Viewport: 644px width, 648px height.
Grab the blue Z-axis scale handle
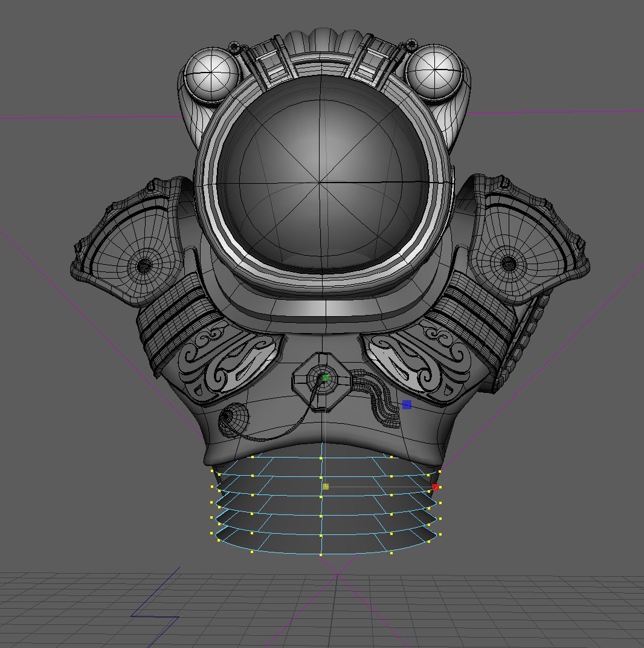click(407, 404)
